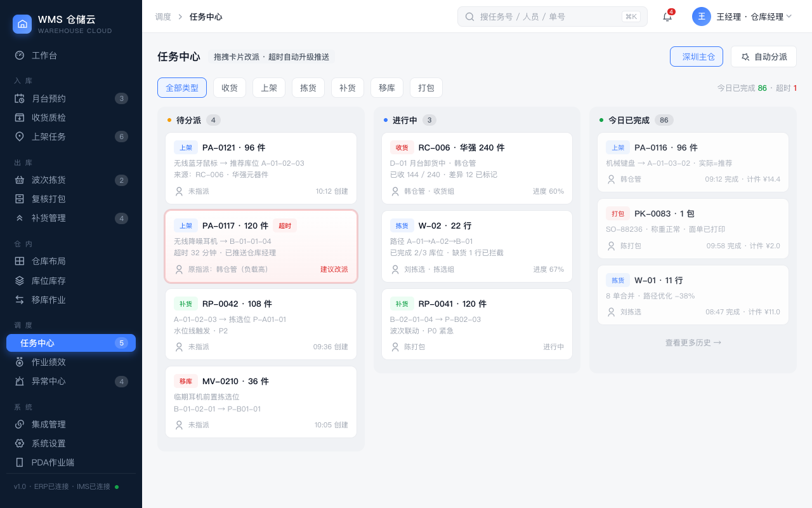Open notifications bell with badge 4
This screenshot has width=812, height=508.
point(667,17)
